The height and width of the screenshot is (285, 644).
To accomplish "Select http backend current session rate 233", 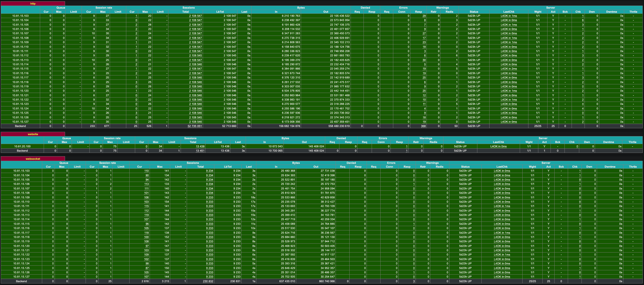I will [x=92, y=126].
